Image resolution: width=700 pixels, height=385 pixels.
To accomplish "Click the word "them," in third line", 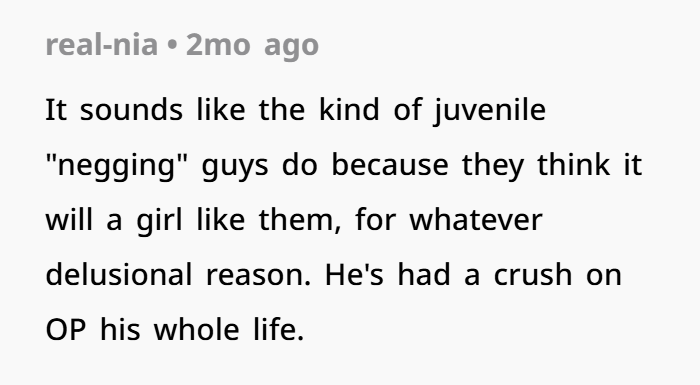I will coord(300,221).
